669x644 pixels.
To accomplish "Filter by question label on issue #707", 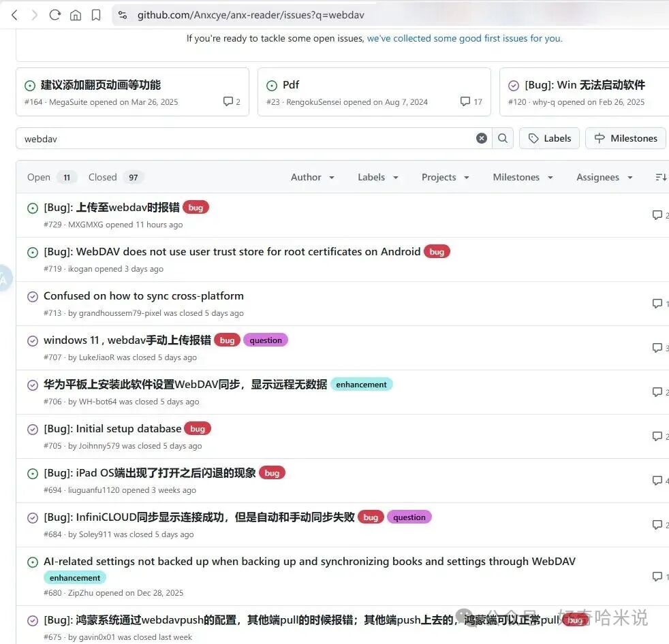I will pos(266,340).
